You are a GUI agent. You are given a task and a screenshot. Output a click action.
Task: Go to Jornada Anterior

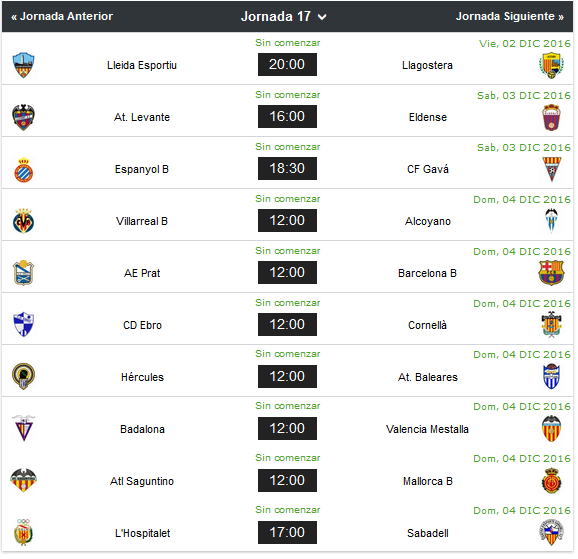62,16
